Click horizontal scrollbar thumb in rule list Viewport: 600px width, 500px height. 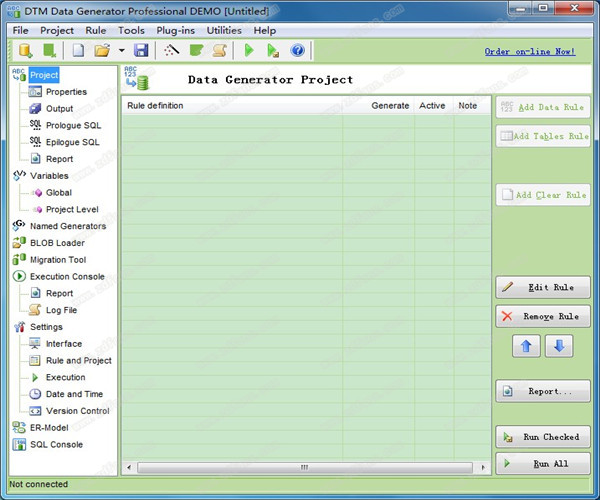pyautogui.click(x=305, y=467)
